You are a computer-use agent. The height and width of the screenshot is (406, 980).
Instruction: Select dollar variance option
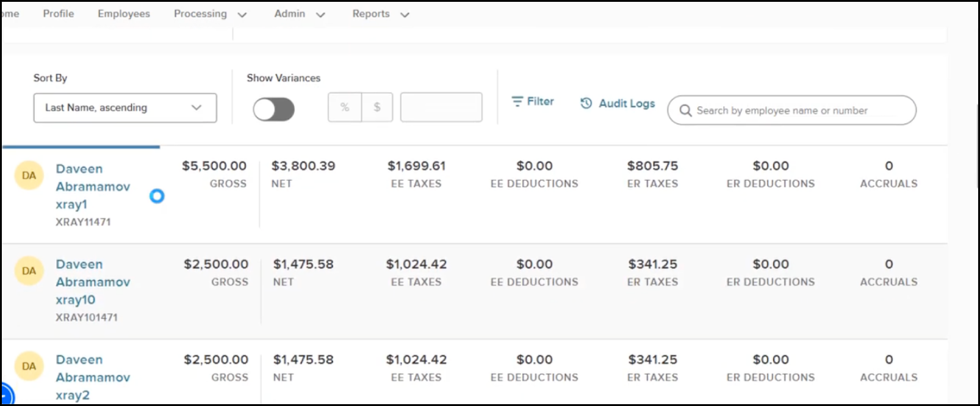pyautogui.click(x=377, y=107)
